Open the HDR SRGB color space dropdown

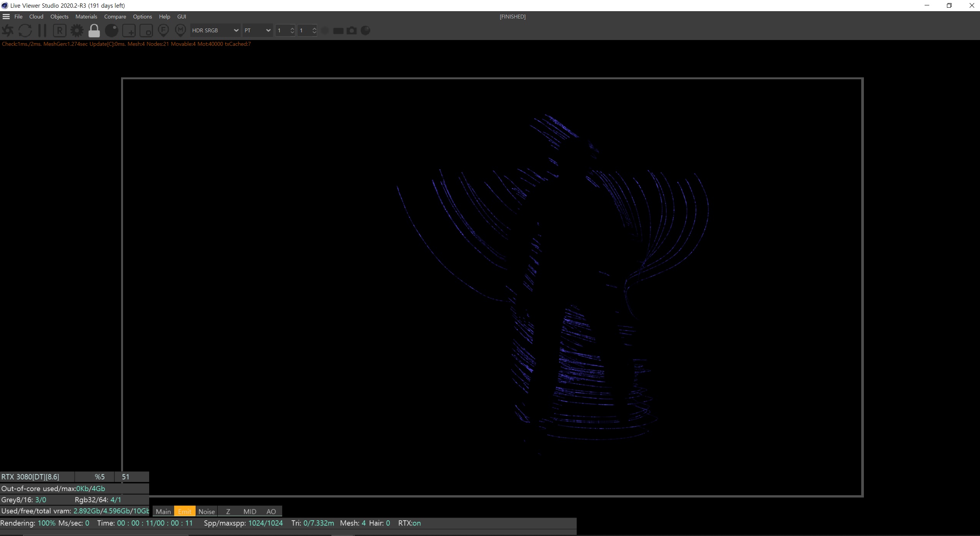point(215,30)
